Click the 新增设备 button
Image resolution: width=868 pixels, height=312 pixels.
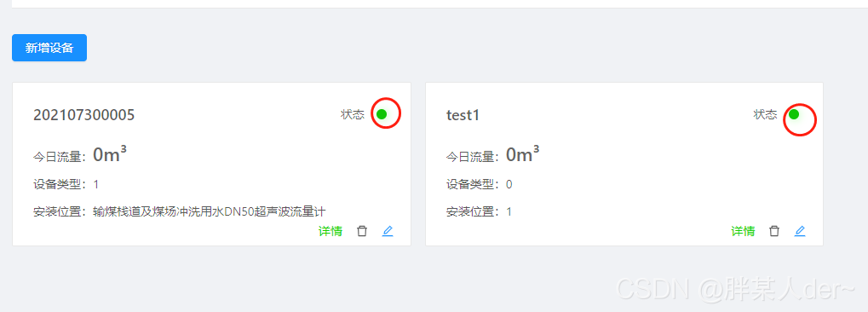(x=49, y=48)
